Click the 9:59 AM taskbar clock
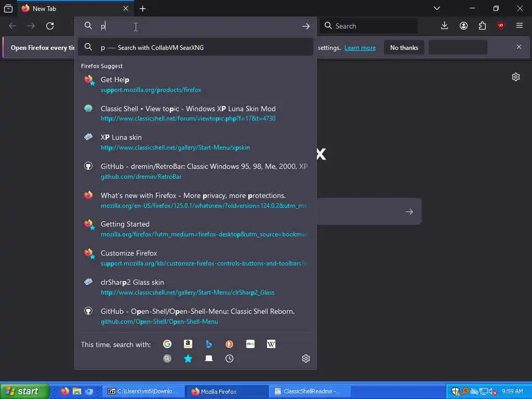 512,391
